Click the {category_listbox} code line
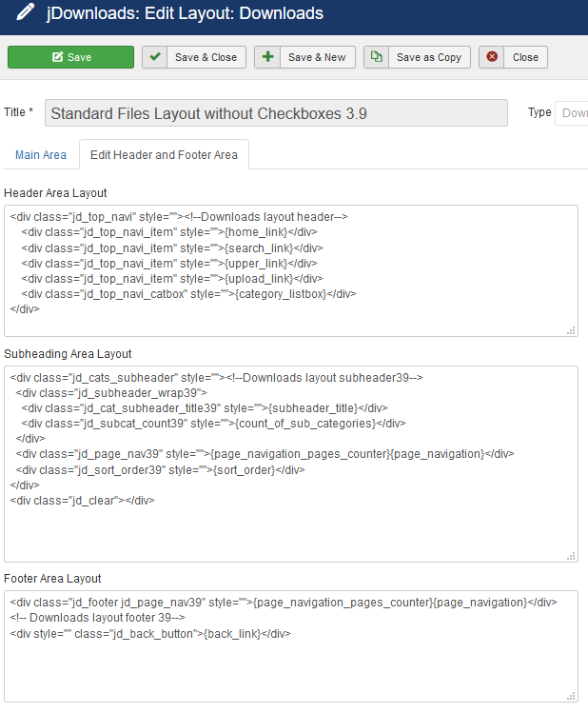588x713 pixels. [188, 294]
